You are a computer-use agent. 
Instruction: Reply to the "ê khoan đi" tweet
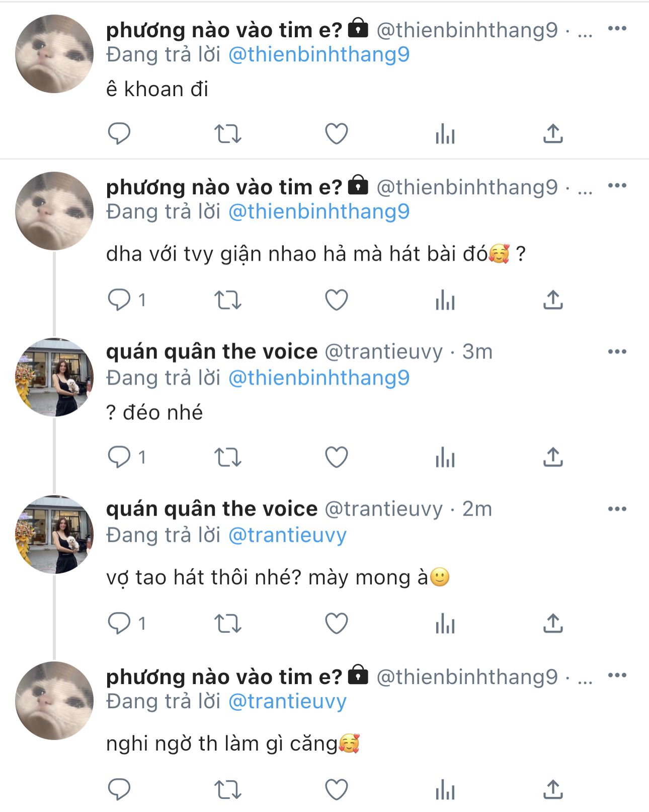(119, 133)
